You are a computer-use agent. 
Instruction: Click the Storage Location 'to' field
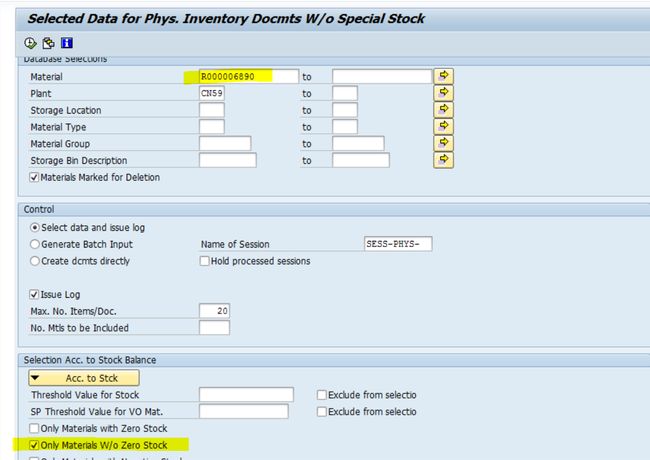(345, 110)
